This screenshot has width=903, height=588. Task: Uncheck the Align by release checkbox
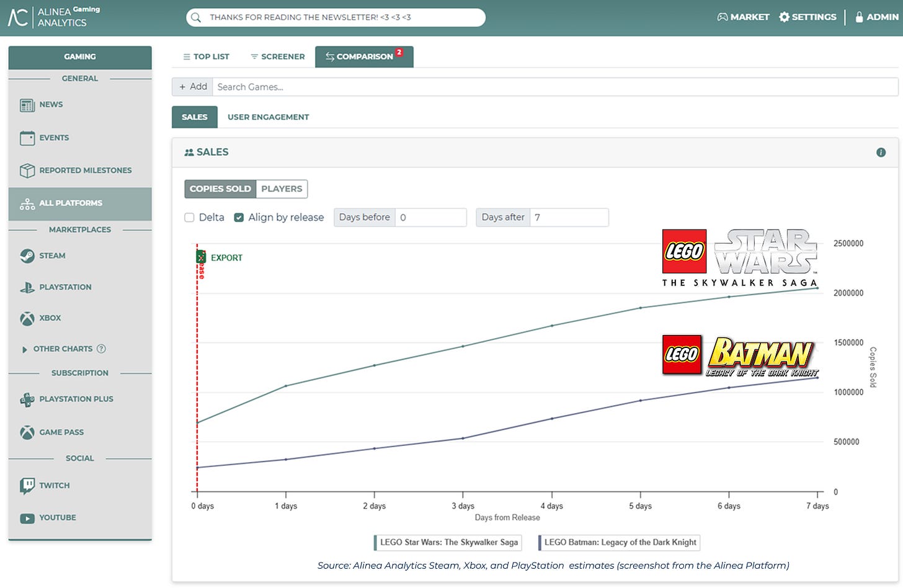tap(239, 218)
